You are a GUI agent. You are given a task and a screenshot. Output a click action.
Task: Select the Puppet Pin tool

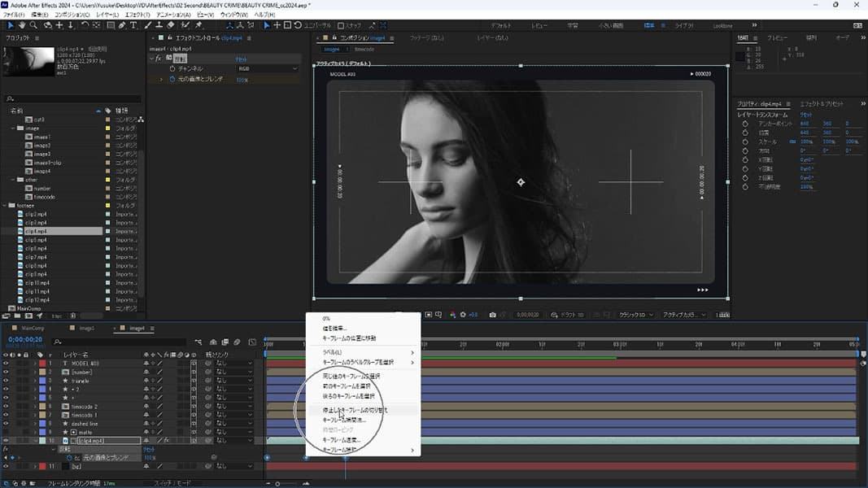[198, 25]
